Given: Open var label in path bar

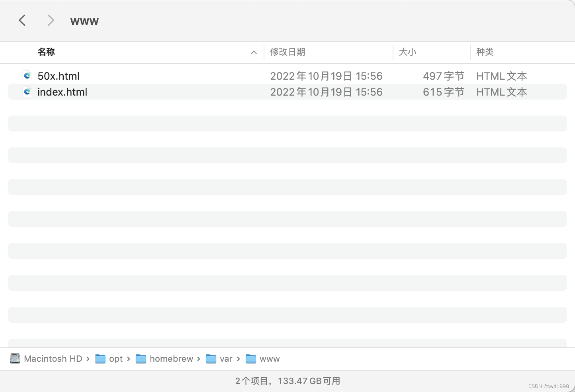Looking at the screenshot, I should (x=226, y=359).
